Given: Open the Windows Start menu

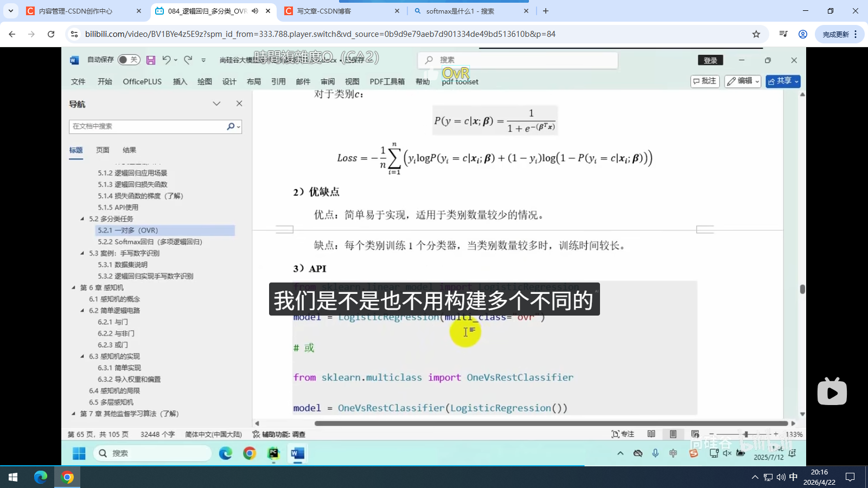Looking at the screenshot, I should click(13, 477).
